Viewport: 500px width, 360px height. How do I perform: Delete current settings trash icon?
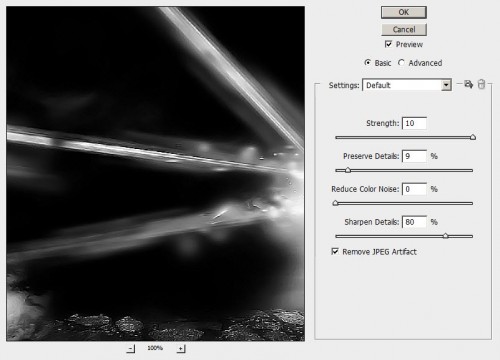click(481, 84)
